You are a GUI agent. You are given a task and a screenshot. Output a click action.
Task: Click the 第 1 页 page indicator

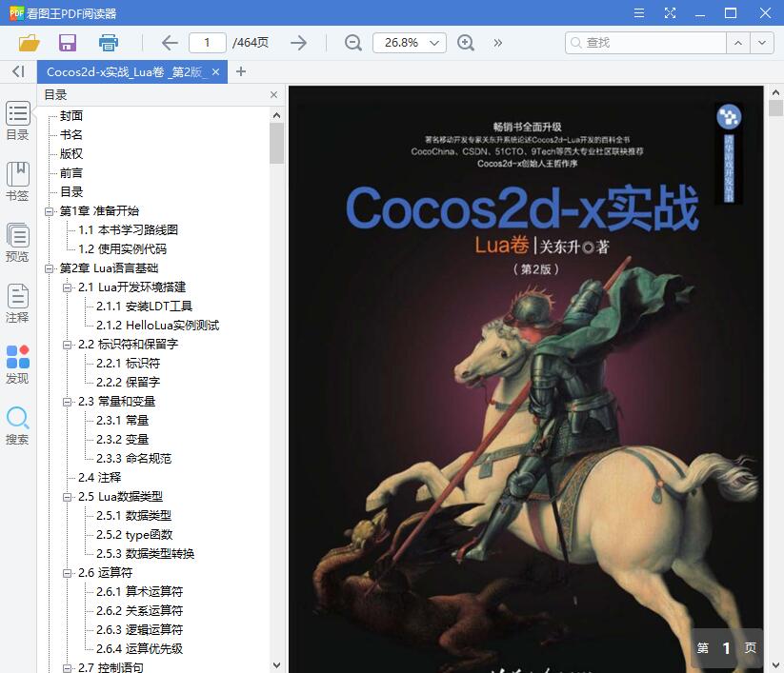(x=727, y=648)
